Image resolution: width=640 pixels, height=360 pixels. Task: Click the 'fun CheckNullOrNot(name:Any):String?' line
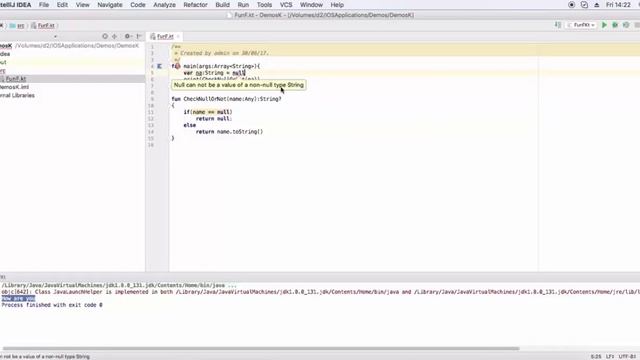coord(227,99)
